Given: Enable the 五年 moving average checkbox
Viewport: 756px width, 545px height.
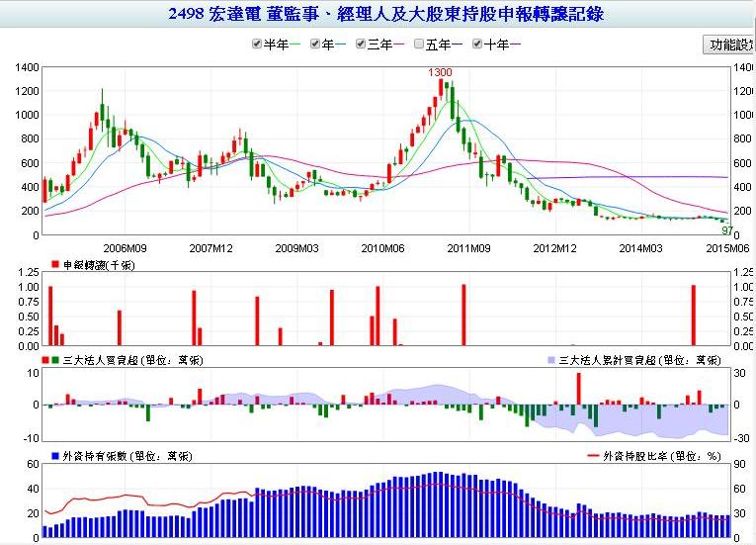Looking at the screenshot, I should 419,44.
